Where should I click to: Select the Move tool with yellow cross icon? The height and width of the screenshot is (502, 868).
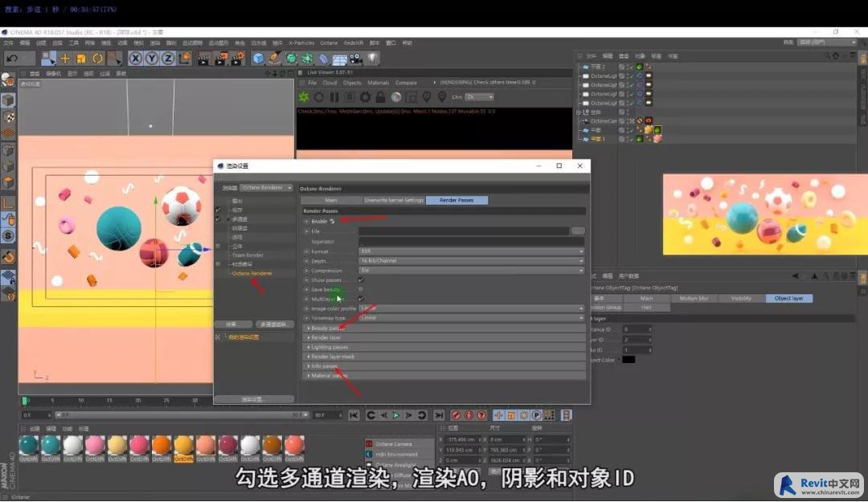pos(65,58)
